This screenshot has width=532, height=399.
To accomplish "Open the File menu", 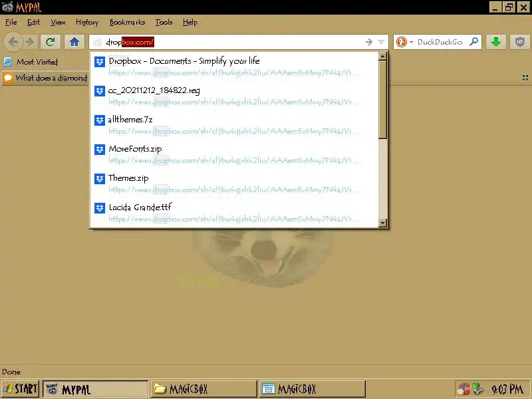I will pyautogui.click(x=11, y=23).
